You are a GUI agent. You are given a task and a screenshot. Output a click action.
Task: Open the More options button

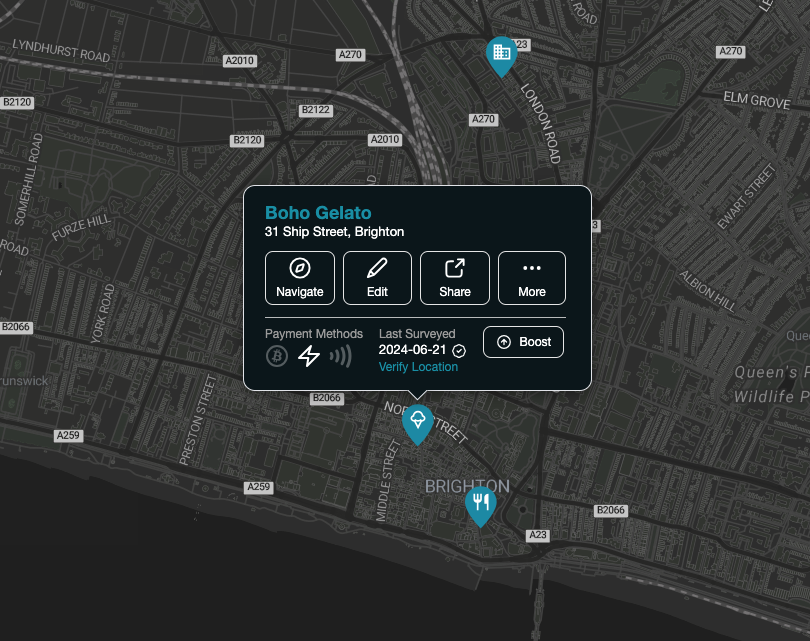tap(532, 278)
